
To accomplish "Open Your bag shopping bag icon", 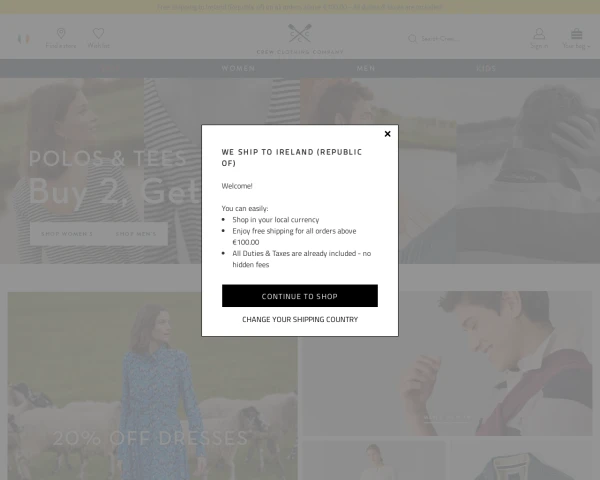I will click(x=576, y=34).
